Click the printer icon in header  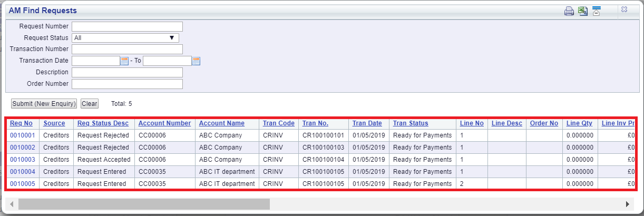click(569, 11)
